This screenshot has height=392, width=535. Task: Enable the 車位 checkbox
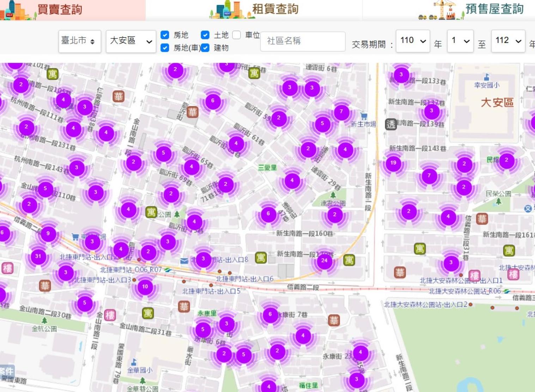pos(237,35)
